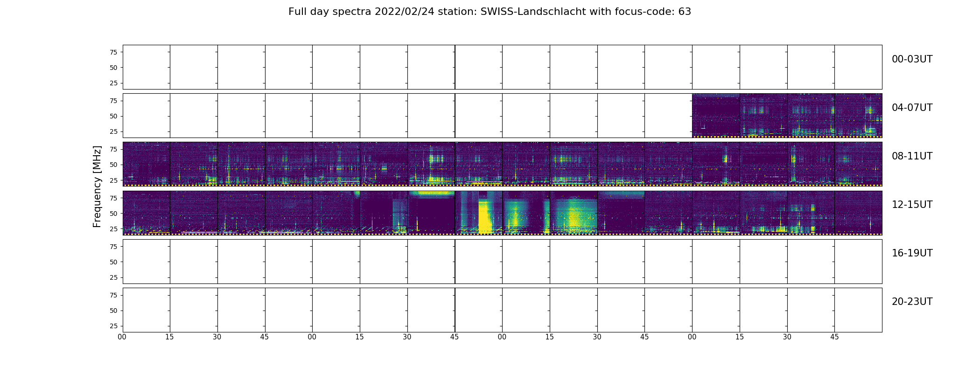Click the "16-19UT" row label

pos(912,253)
